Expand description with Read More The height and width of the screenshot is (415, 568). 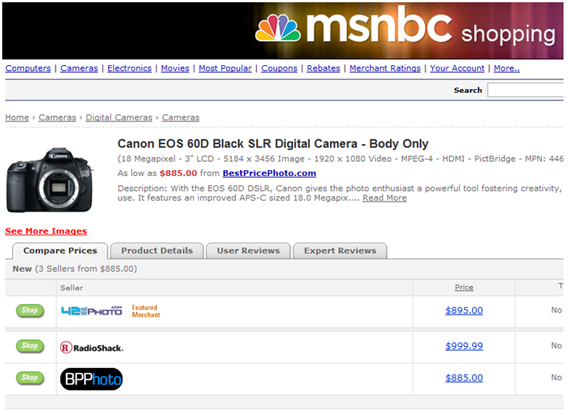coord(385,198)
